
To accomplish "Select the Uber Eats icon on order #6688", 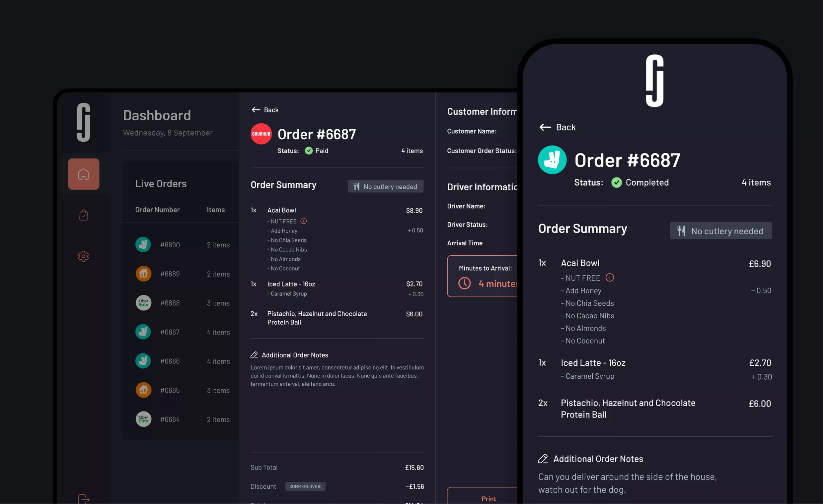I will (x=143, y=302).
